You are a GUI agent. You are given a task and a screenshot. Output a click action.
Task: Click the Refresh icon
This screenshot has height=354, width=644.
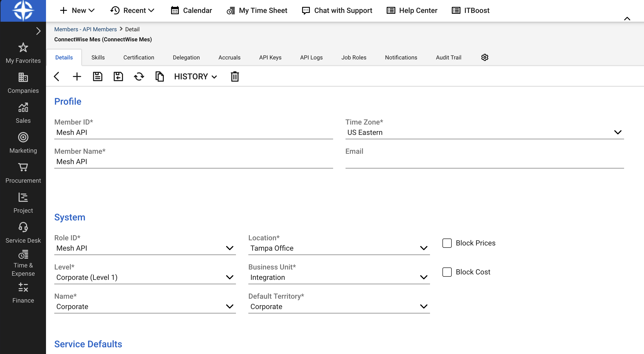tap(139, 76)
